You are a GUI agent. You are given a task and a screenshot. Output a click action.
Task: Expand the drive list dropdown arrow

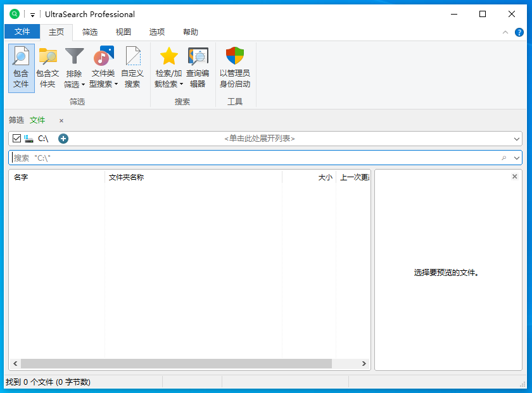tap(517, 139)
